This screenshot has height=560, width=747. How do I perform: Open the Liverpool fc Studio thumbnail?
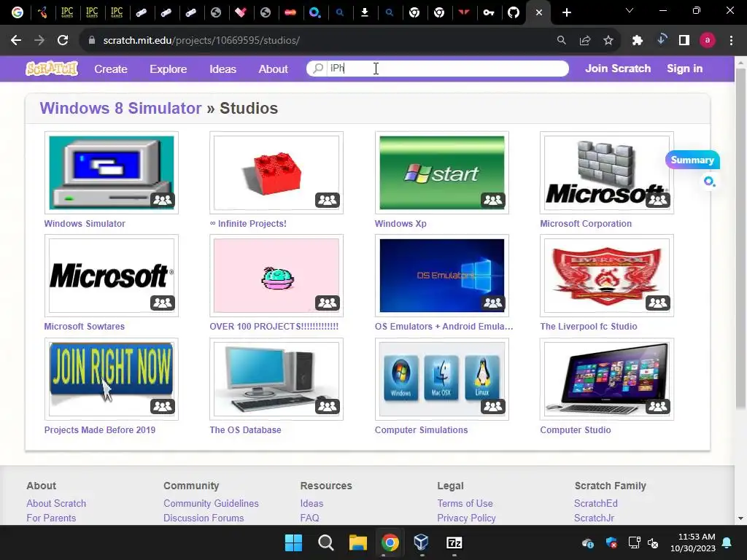pos(606,276)
